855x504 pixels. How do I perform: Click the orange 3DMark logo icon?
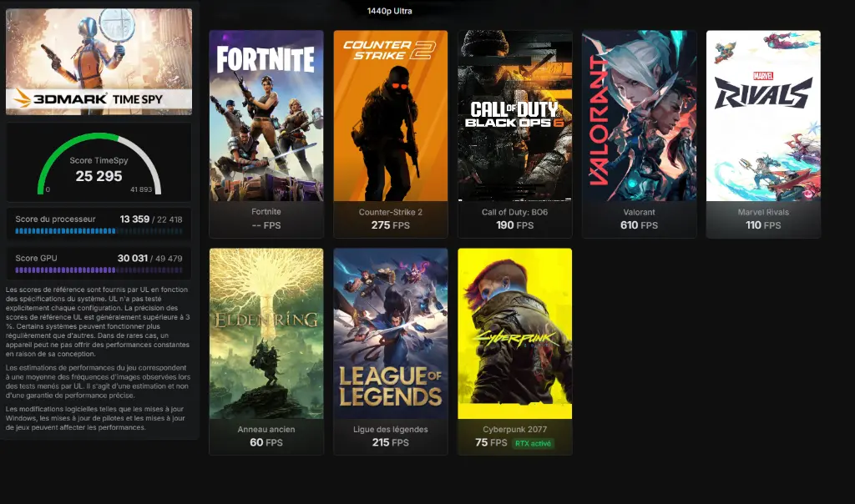coord(22,98)
